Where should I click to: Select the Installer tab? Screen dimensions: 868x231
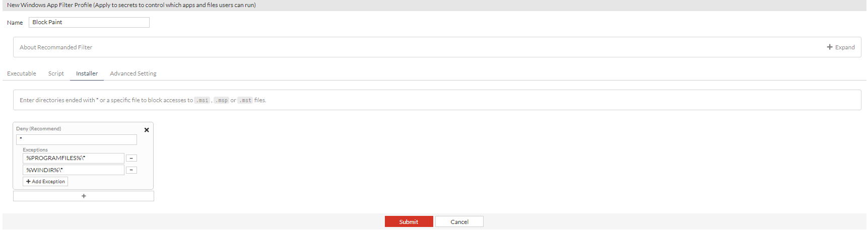pyautogui.click(x=87, y=73)
